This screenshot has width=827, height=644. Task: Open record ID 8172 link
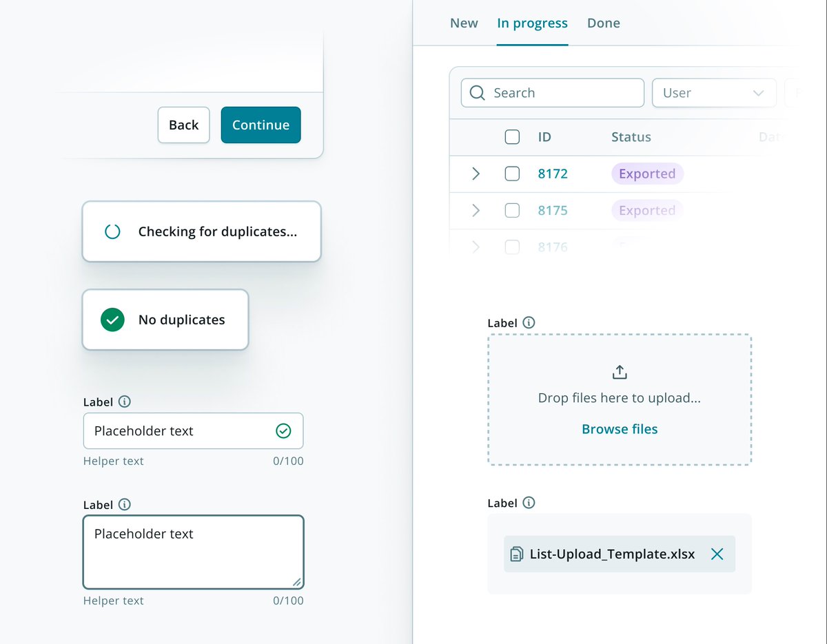[553, 174]
